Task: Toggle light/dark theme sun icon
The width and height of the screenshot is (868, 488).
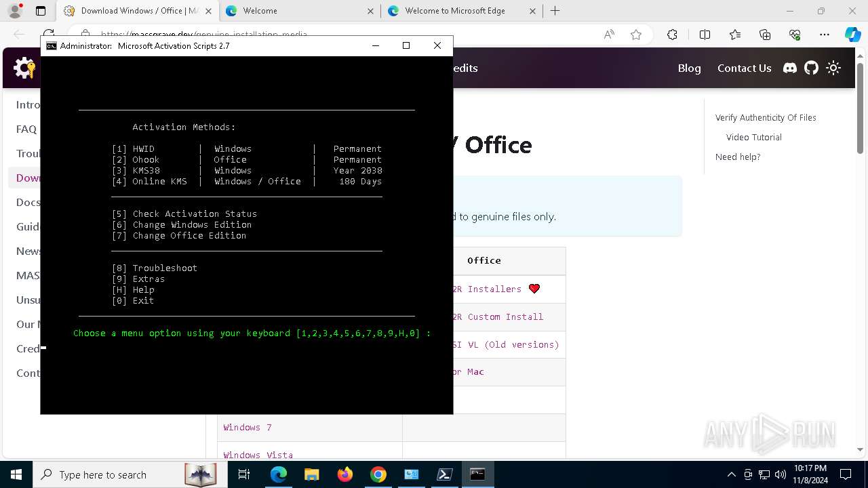Action: [833, 68]
